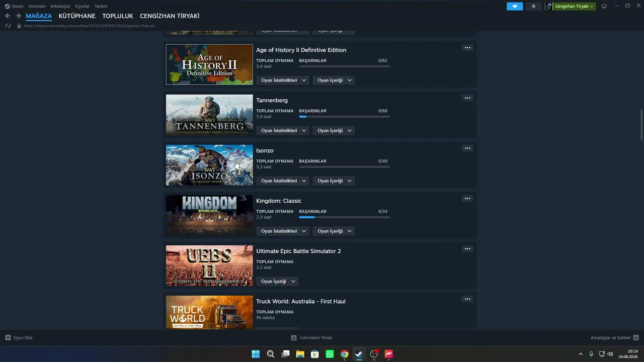Image resolution: width=644 pixels, height=362 pixels.
Task: Click the Oyun Ekle plus icon
Action: pos(8,338)
